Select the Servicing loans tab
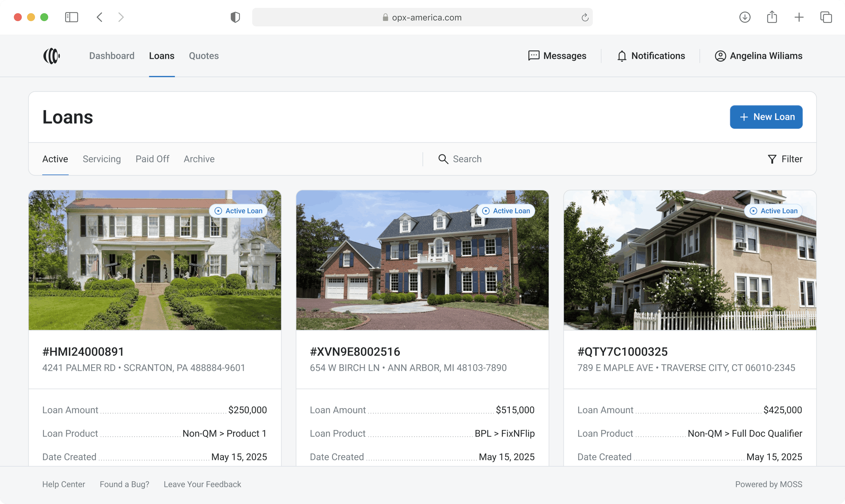Image resolution: width=845 pixels, height=504 pixels. coord(102,159)
